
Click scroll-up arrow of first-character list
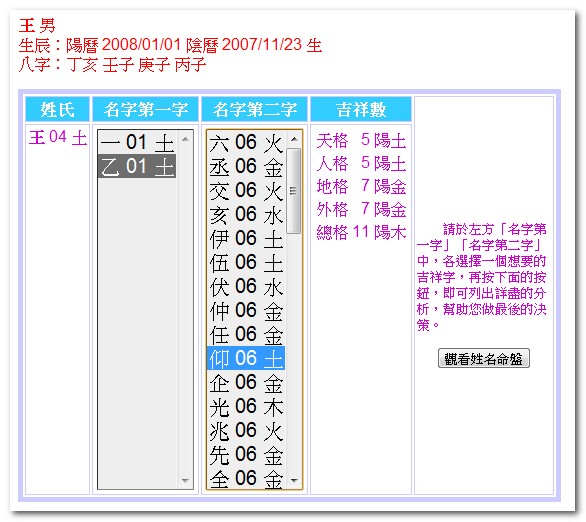185,139
